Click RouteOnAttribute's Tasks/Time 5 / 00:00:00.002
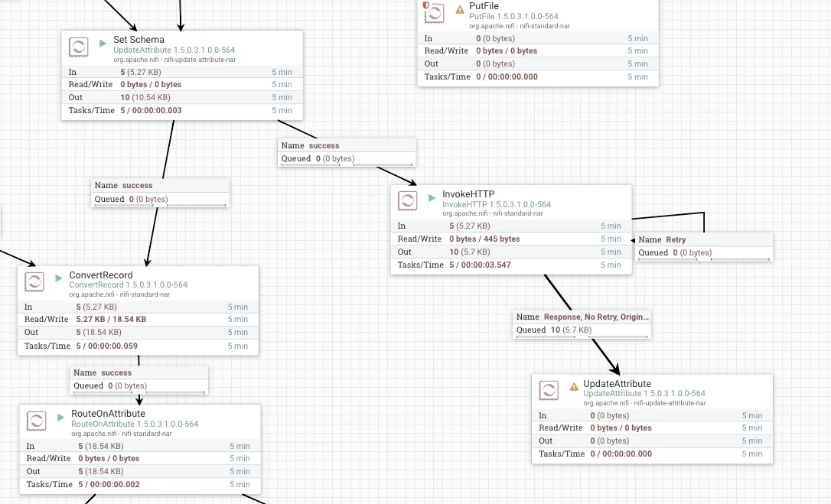 [x=109, y=484]
